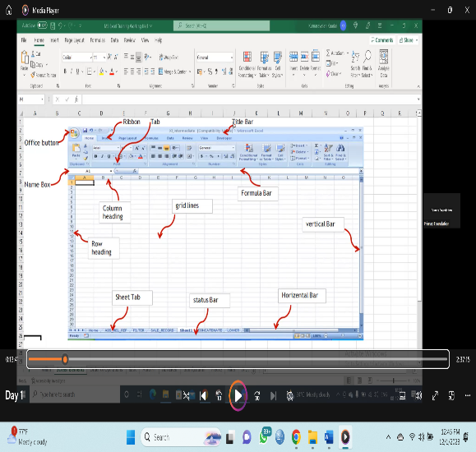Skip forward 30 seconds in Media Player

point(257,395)
